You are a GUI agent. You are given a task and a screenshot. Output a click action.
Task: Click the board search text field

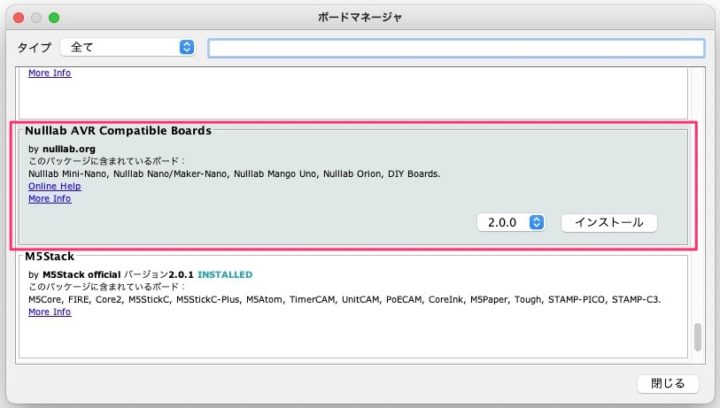455,48
